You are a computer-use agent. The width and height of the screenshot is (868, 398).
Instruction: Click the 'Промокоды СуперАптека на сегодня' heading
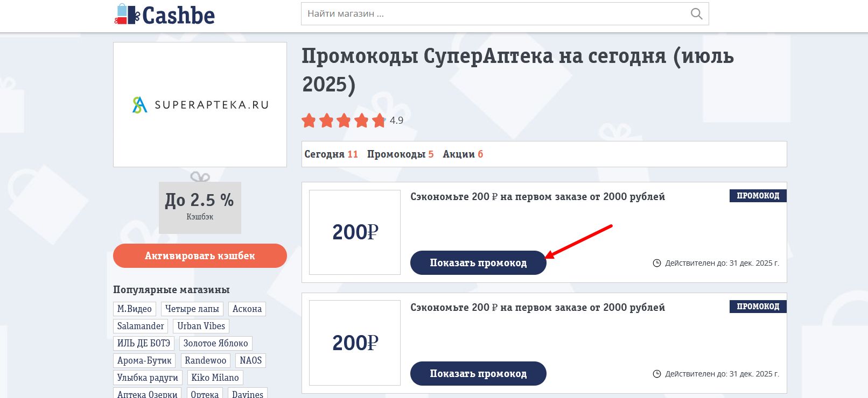(x=517, y=70)
